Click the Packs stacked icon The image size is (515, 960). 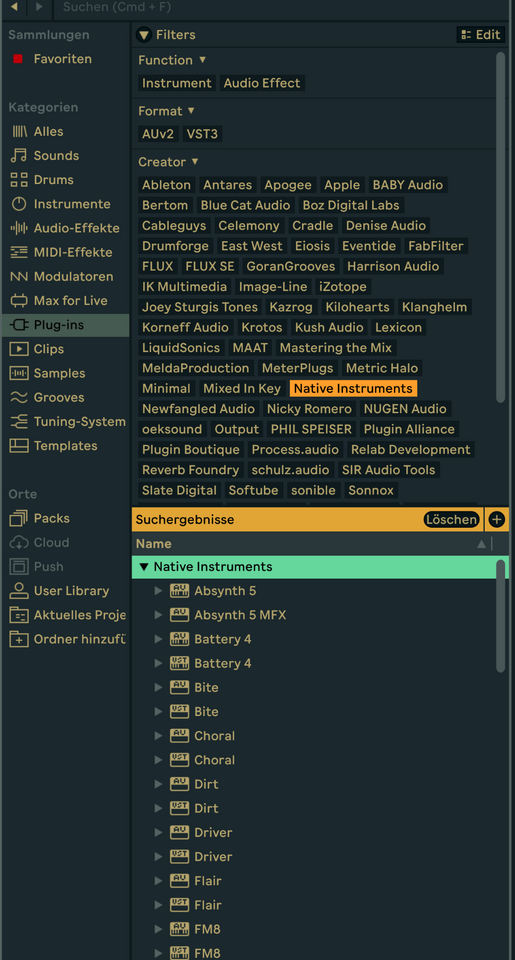pos(19,519)
